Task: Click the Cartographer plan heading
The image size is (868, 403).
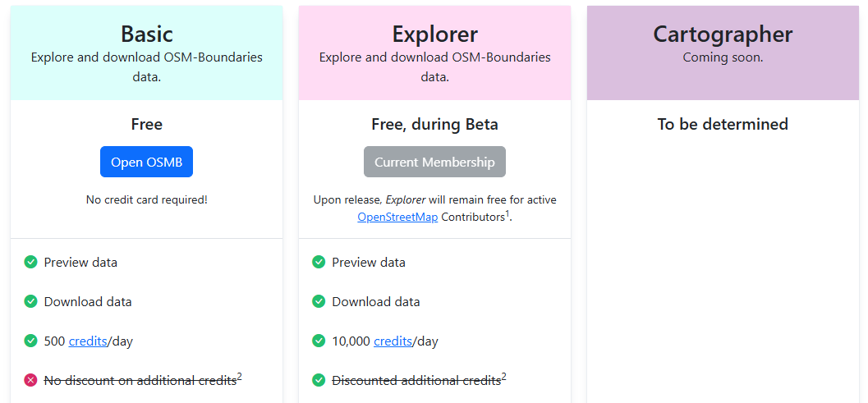Action: 723,34
